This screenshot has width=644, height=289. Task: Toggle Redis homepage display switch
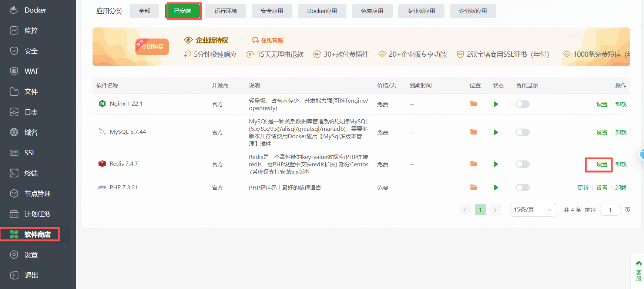[523, 164]
